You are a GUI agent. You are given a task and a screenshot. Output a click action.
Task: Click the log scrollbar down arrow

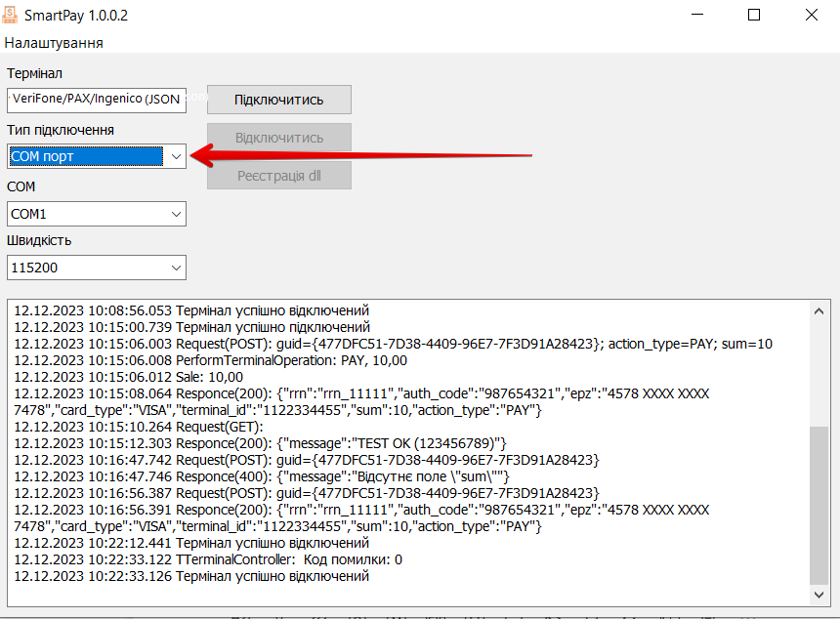point(819,594)
